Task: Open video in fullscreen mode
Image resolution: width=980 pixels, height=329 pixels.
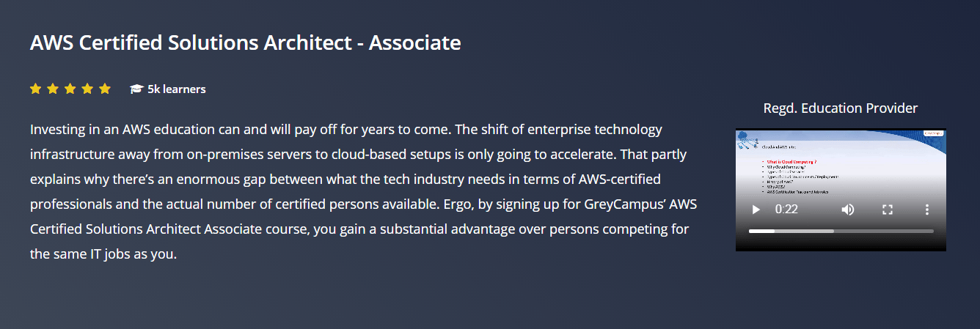Action: (888, 210)
